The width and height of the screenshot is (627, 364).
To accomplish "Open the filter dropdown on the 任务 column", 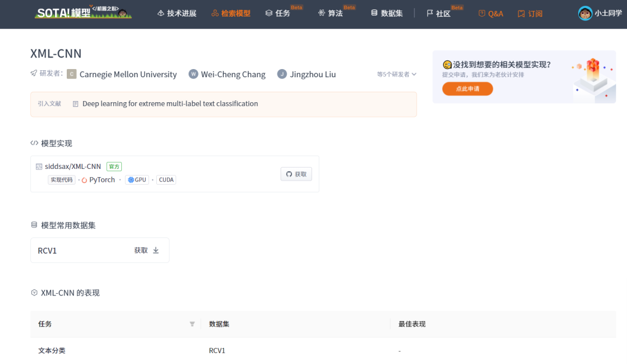I will [x=192, y=324].
